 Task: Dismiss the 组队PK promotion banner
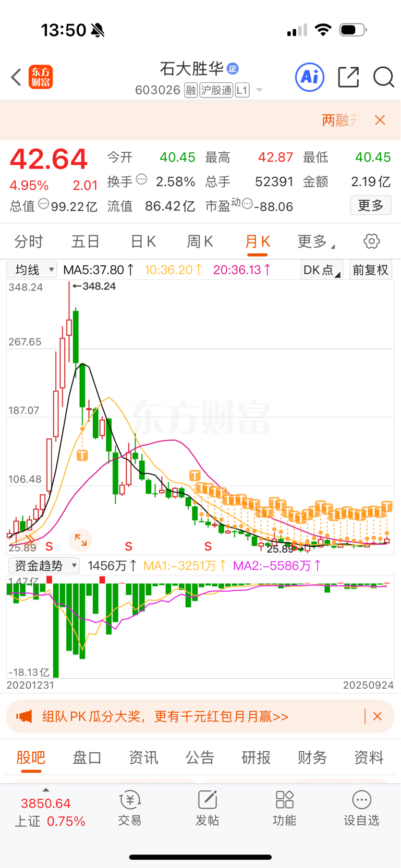(378, 716)
